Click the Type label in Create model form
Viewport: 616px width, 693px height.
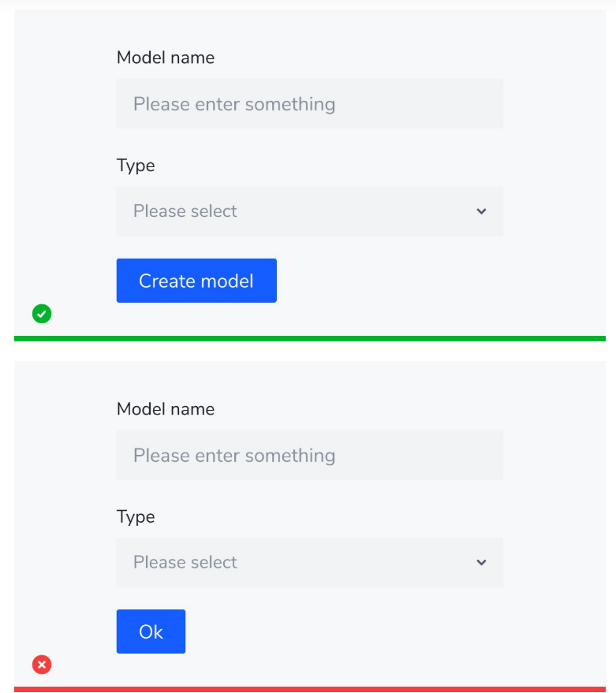tap(136, 166)
